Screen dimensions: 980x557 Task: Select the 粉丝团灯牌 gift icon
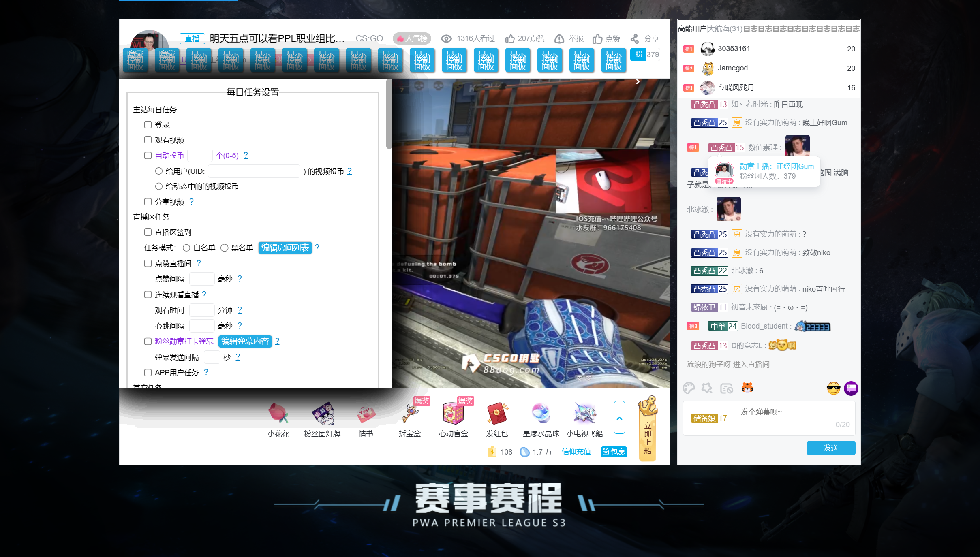322,413
